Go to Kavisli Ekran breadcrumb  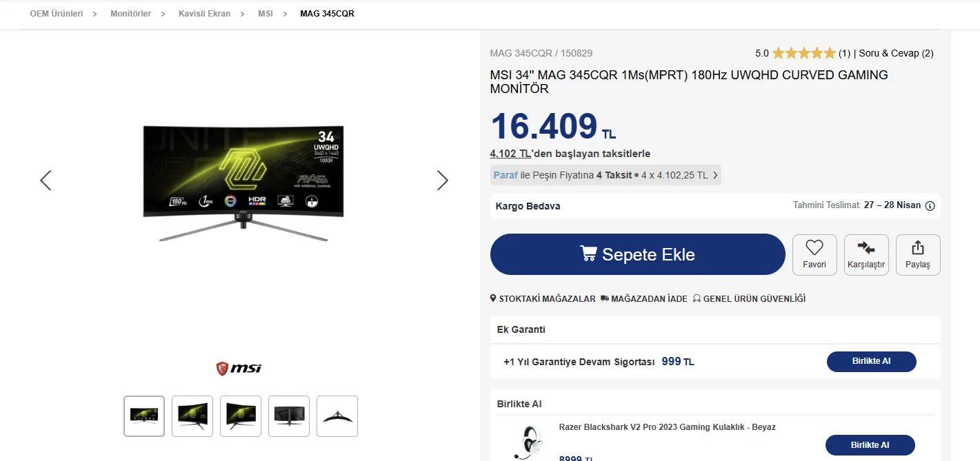coord(204,14)
